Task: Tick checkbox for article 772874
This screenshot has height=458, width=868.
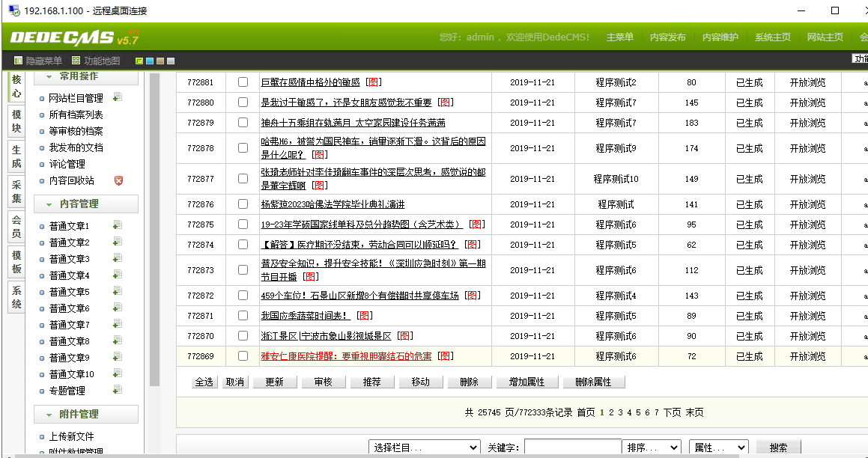Action: (243, 244)
